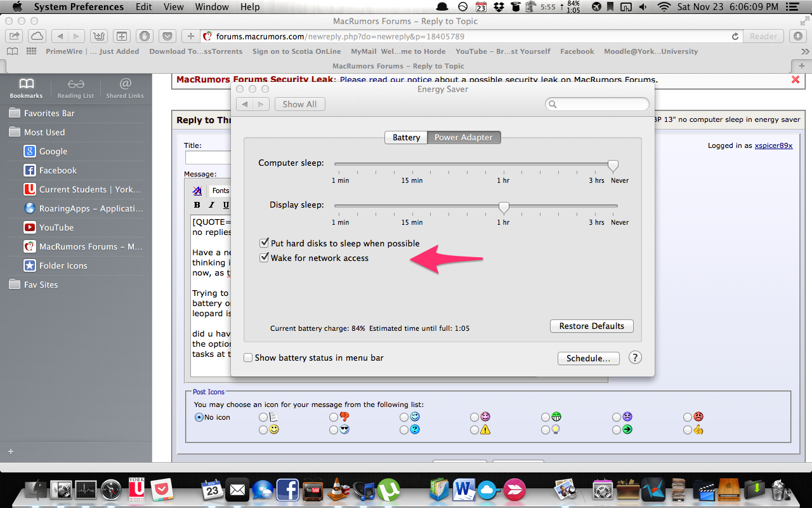Enable Show battery status in menu bar
The image size is (812, 508).
pyautogui.click(x=248, y=358)
